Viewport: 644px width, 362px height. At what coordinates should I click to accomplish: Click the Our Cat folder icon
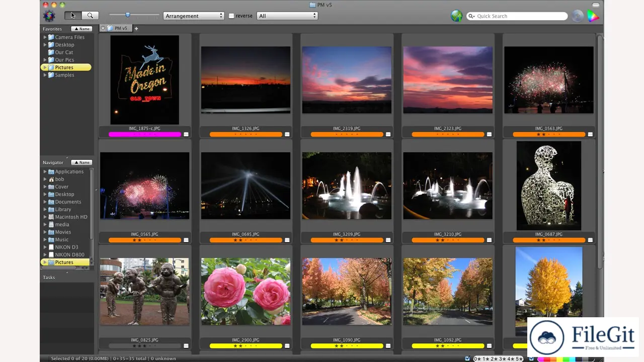(x=51, y=52)
